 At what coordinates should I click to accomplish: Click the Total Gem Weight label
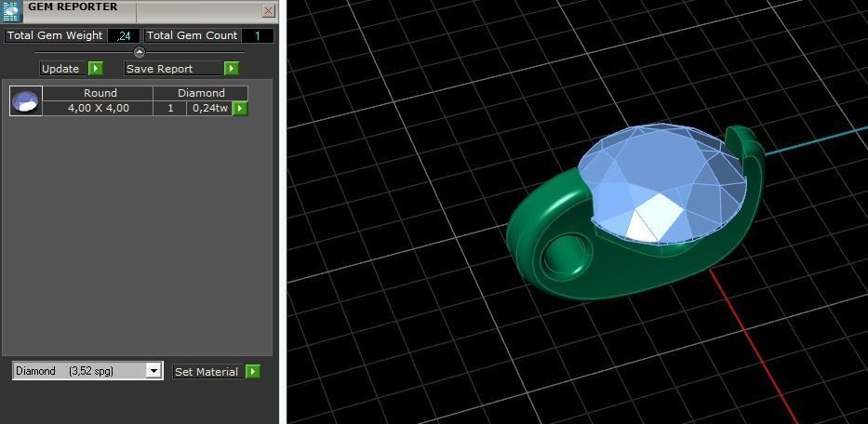(x=55, y=35)
